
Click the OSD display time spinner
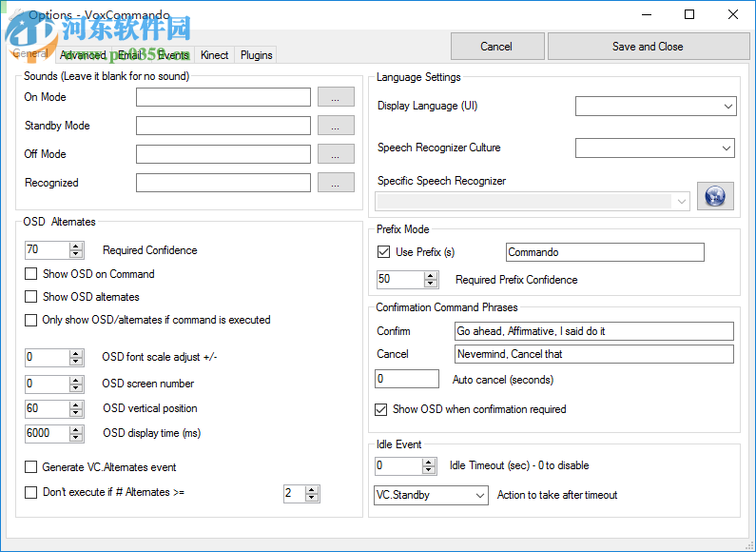pos(76,434)
